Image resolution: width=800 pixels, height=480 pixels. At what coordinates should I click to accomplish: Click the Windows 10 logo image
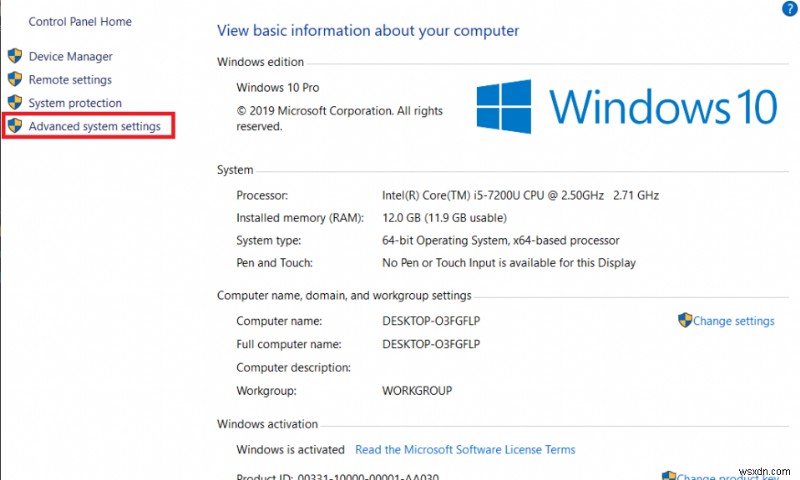coord(627,106)
